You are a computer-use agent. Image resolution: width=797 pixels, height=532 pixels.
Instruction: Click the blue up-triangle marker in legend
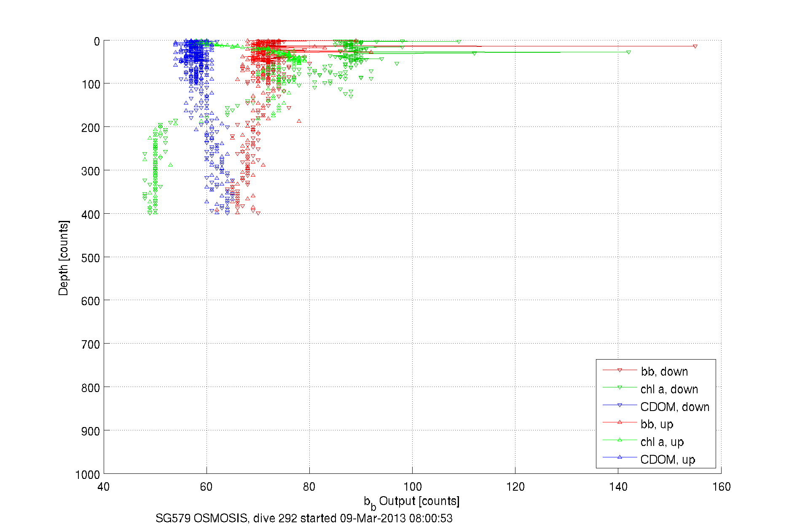(620, 457)
